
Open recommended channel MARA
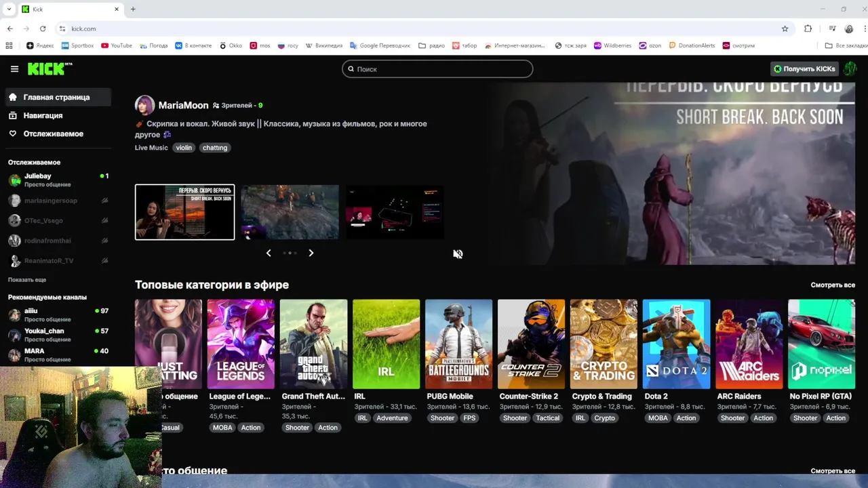(x=58, y=354)
